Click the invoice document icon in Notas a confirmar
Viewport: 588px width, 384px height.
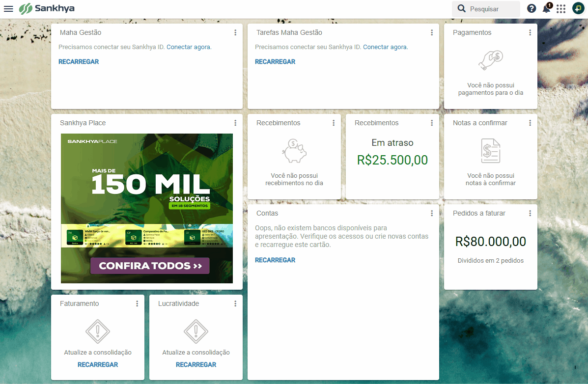click(491, 151)
